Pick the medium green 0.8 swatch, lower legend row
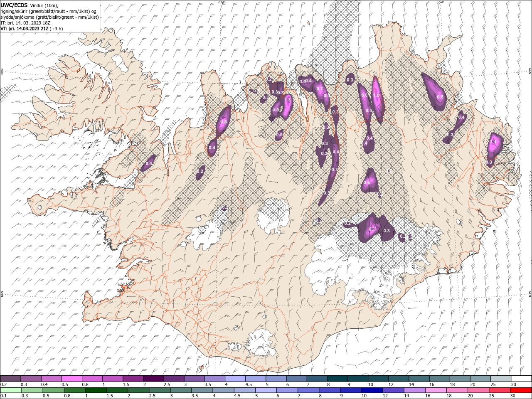The image size is (532, 399). pos(75,390)
